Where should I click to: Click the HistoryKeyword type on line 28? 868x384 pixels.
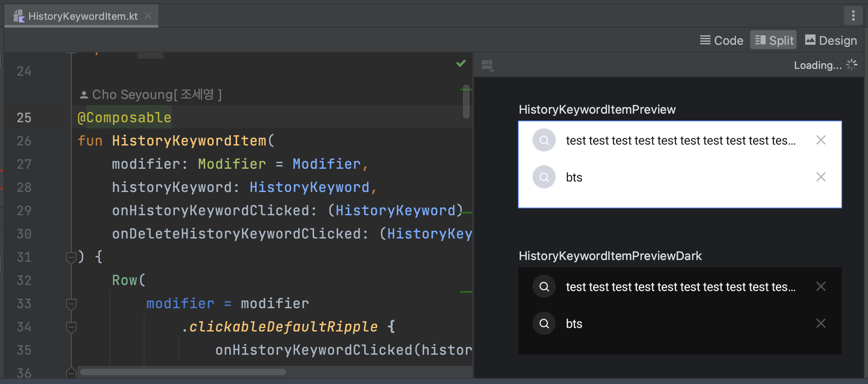(x=309, y=187)
